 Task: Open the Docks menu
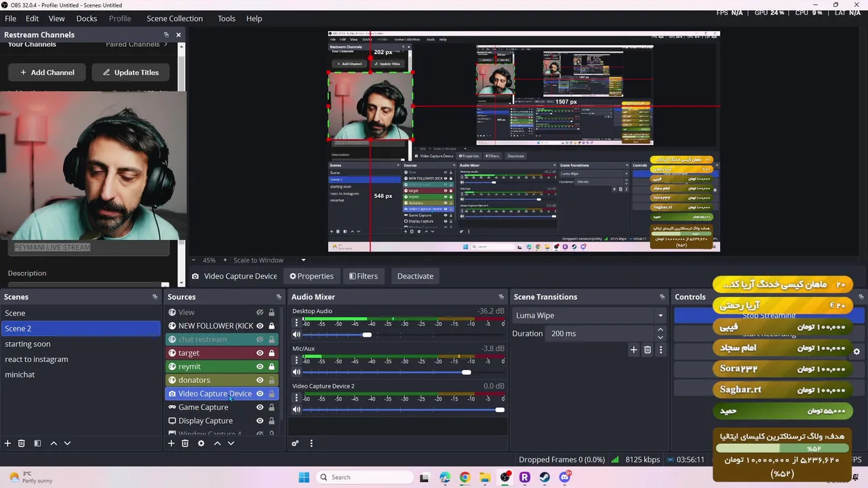click(x=86, y=18)
